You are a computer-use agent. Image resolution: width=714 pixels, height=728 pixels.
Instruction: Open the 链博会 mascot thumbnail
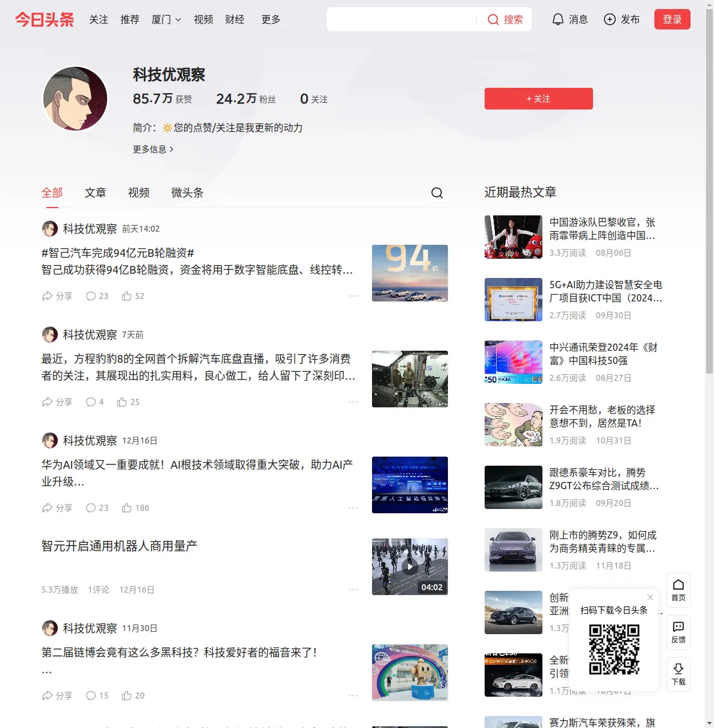pyautogui.click(x=410, y=673)
